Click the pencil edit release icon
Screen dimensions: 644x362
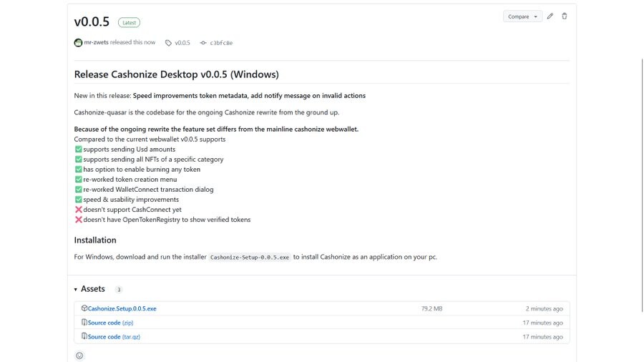(550, 16)
